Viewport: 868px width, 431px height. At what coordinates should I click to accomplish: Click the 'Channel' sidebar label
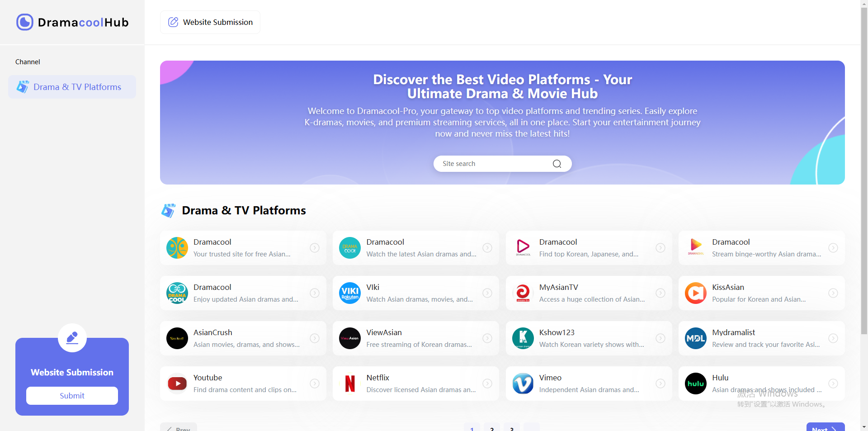click(x=28, y=62)
